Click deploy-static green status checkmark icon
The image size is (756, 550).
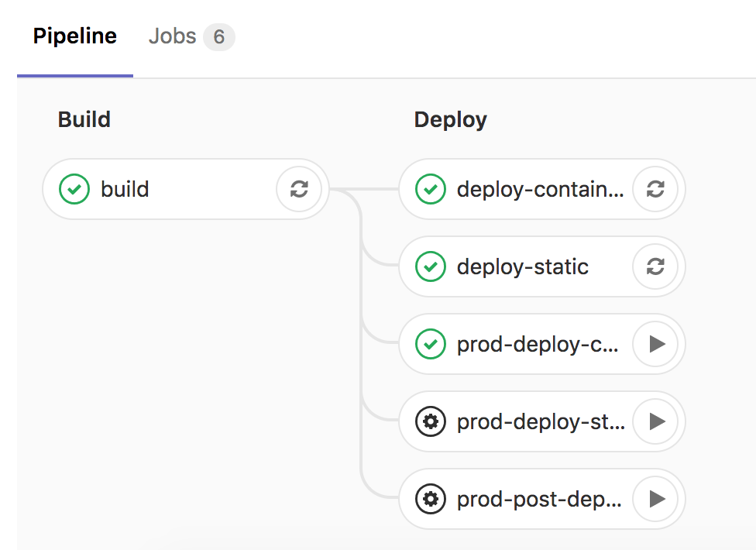431,266
